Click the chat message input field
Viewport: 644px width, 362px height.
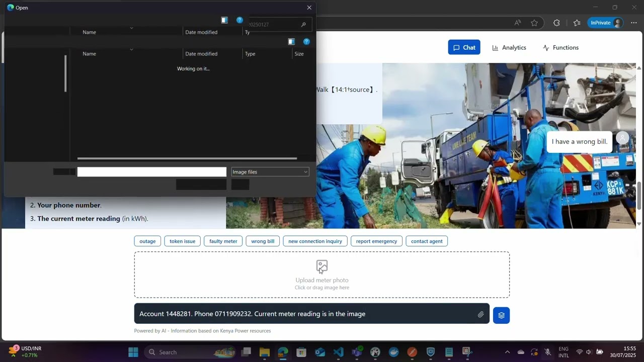point(311,314)
